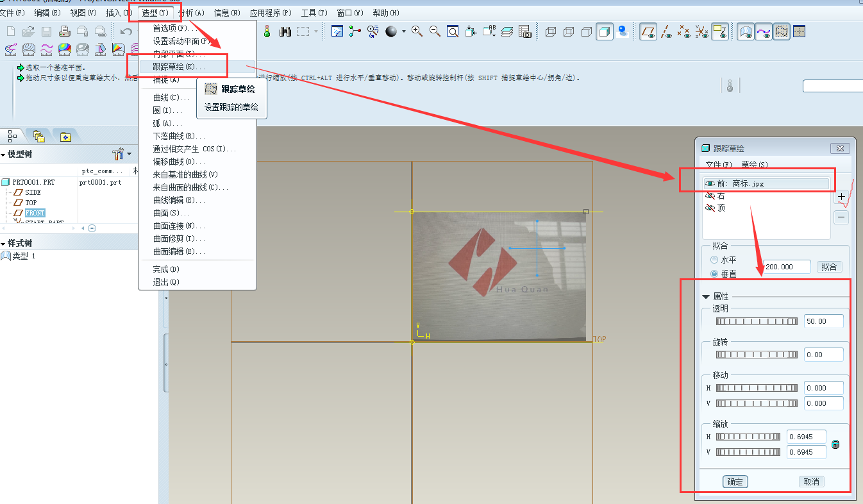The height and width of the screenshot is (504, 863).
Task: Open the 造型(Y) menu
Action: tap(155, 13)
